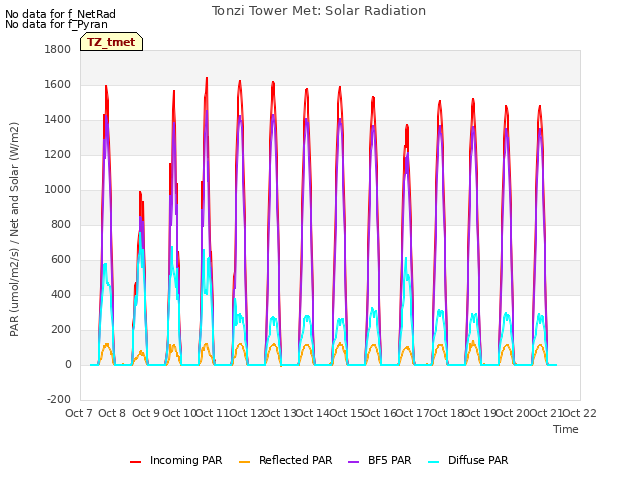
Task: Click the red Incoming PAR legend swatch
Action: coord(136,462)
